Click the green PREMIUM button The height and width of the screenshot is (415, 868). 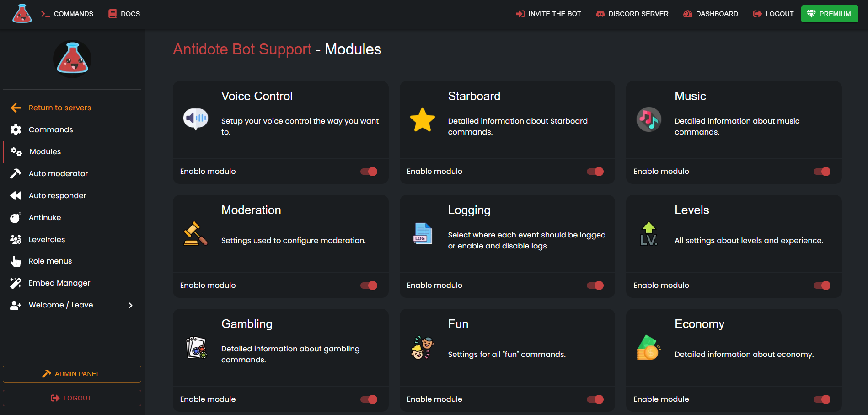830,14
